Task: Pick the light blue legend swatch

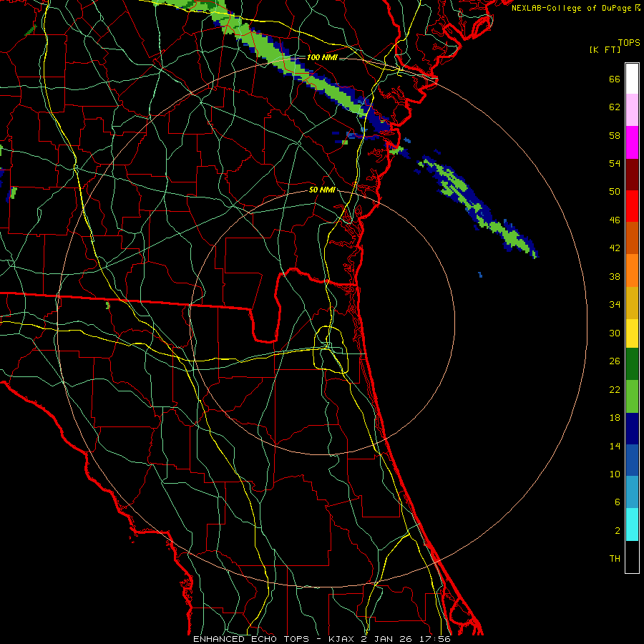Action: [x=632, y=492]
